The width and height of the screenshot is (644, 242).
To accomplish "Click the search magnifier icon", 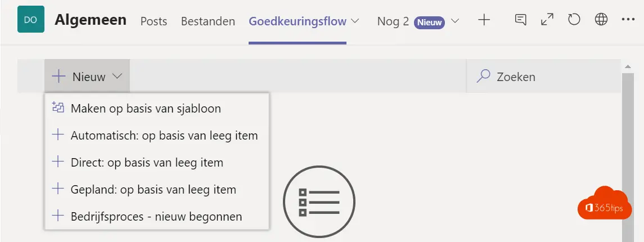I will (483, 76).
